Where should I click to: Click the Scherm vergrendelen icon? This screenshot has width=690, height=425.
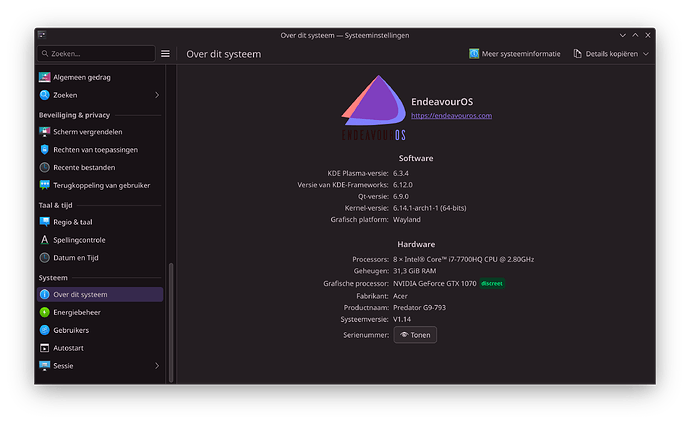pos(44,132)
